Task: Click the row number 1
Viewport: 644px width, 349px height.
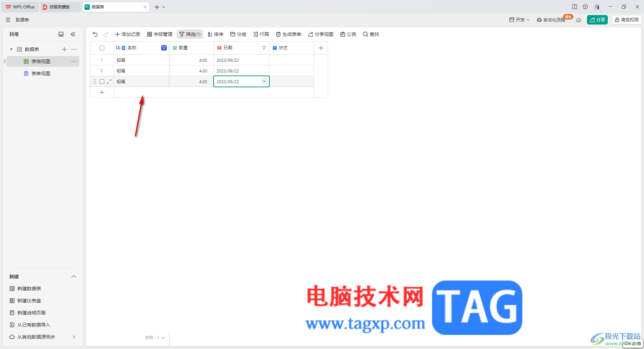Action: pos(102,60)
